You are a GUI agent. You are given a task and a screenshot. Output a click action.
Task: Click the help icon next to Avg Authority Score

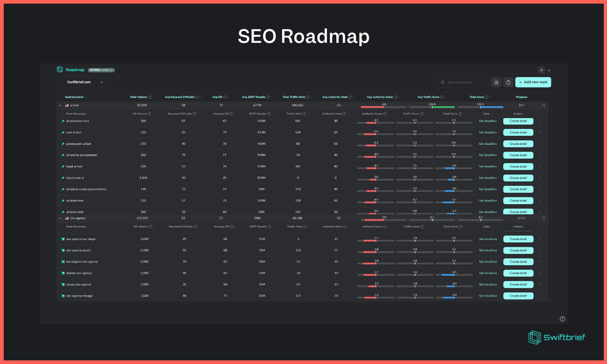395,97
